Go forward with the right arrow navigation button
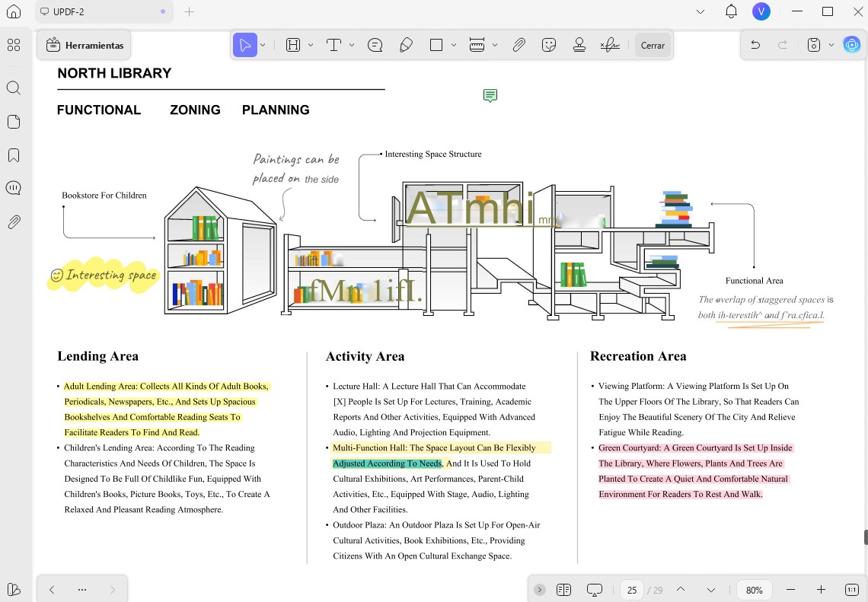 pyautogui.click(x=113, y=590)
